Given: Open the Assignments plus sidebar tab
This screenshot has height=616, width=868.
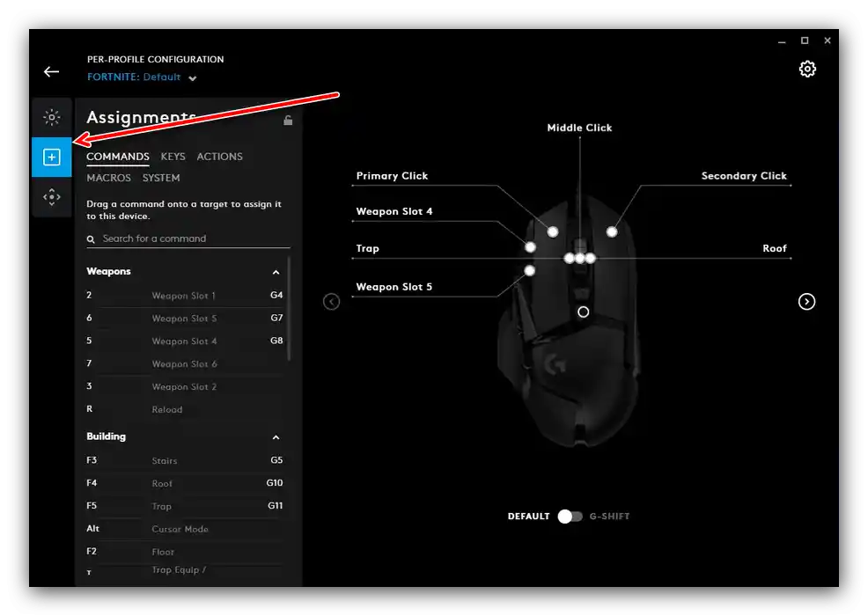Looking at the screenshot, I should click(x=51, y=158).
